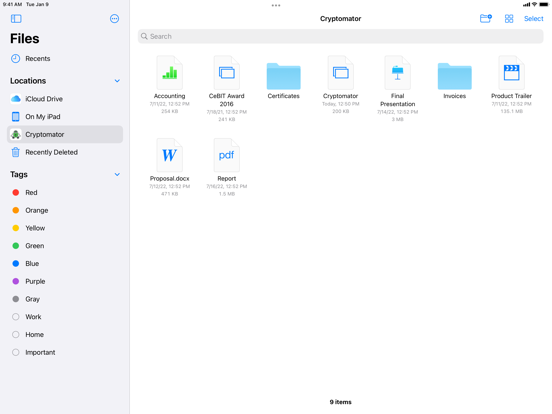
Task: Tap the multitasking three-dots at top
Action: 276,5
